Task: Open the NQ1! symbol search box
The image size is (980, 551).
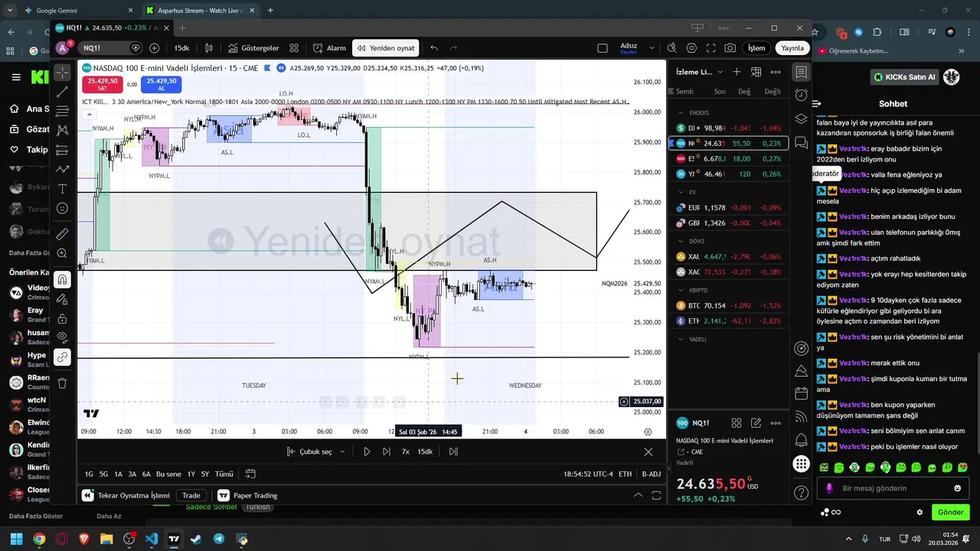Action: [112, 47]
